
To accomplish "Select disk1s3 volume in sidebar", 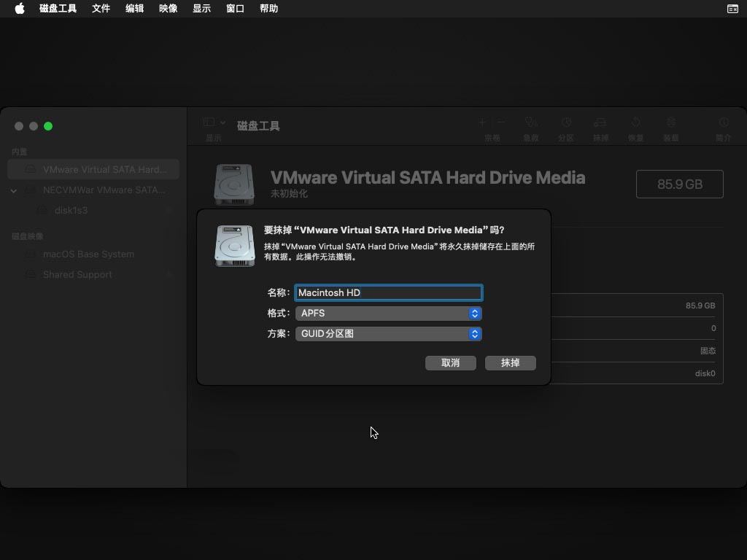I will tap(71, 210).
